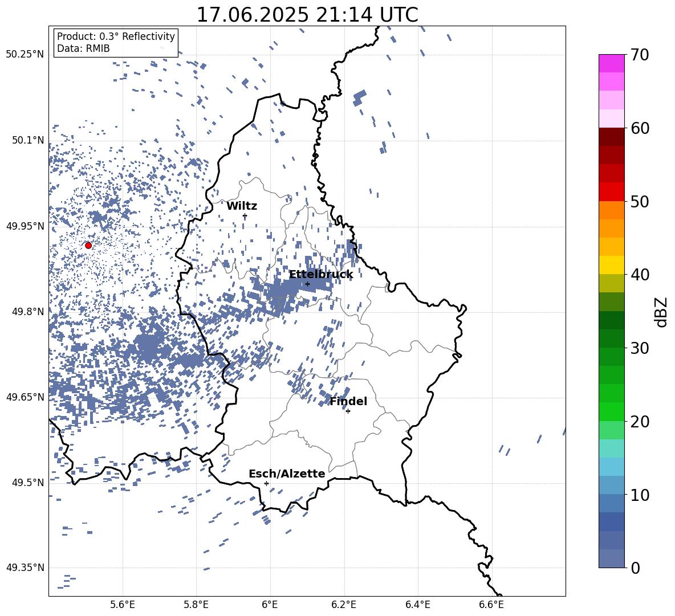Image resolution: width=675 pixels, height=616 pixels.
Task: Click the turquoise colorbar segment below 20
Action: click(611, 448)
